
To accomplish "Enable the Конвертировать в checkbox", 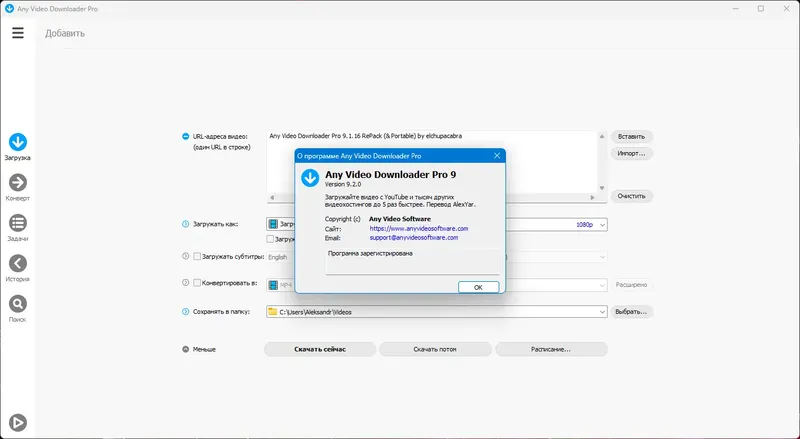I will point(197,282).
